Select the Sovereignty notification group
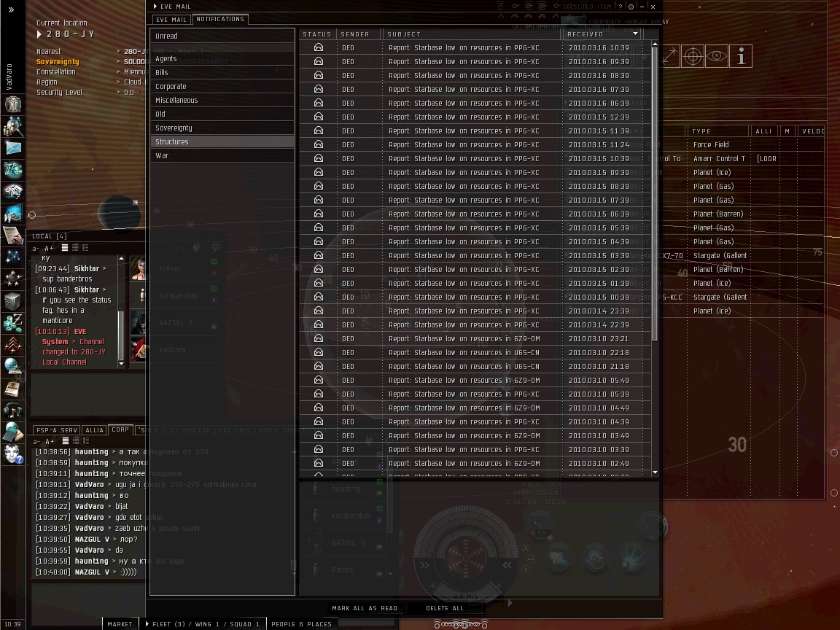 click(x=222, y=128)
